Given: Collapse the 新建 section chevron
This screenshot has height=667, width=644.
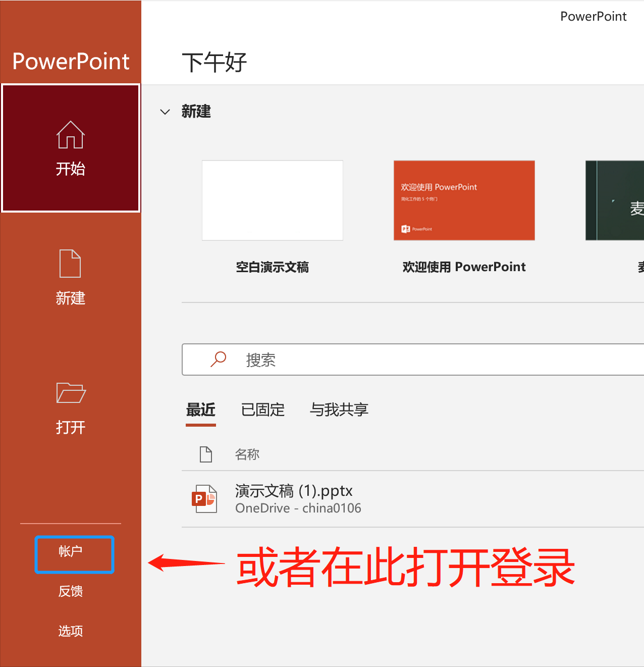Looking at the screenshot, I should (165, 112).
